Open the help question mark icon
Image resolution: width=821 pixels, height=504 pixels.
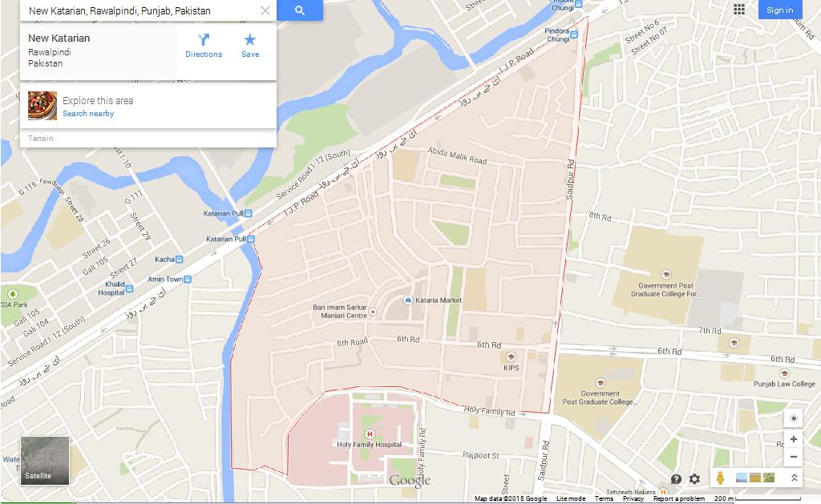(x=676, y=479)
